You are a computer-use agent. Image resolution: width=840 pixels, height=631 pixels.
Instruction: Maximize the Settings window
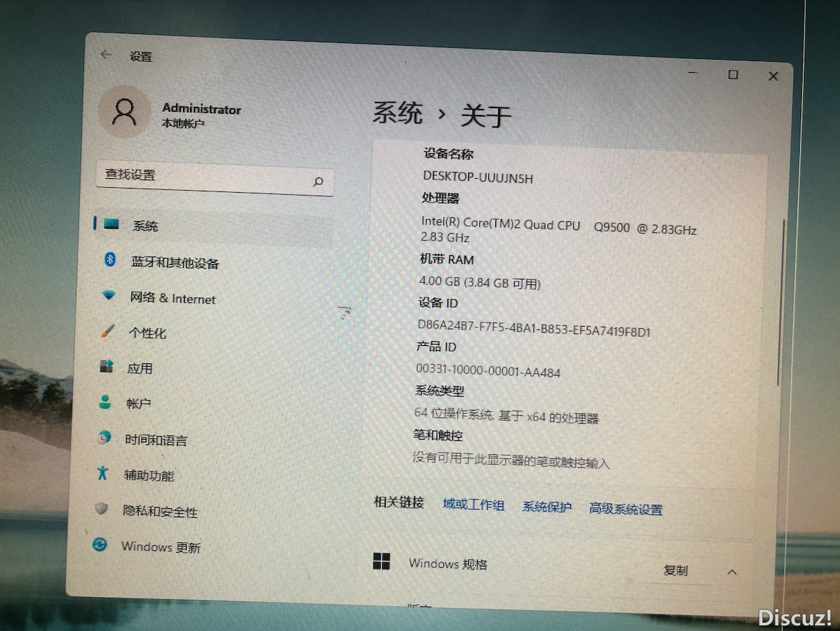733,74
